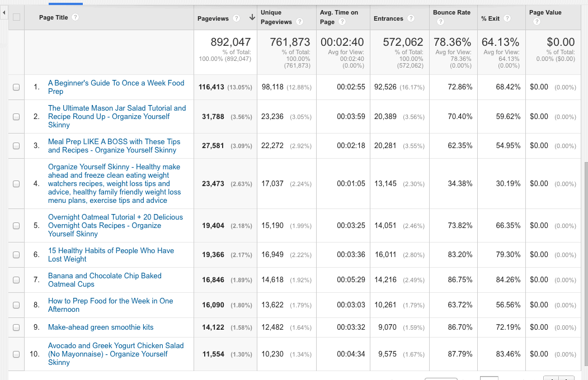
Task: Sort by the Page Value column header
Action: pos(545,12)
